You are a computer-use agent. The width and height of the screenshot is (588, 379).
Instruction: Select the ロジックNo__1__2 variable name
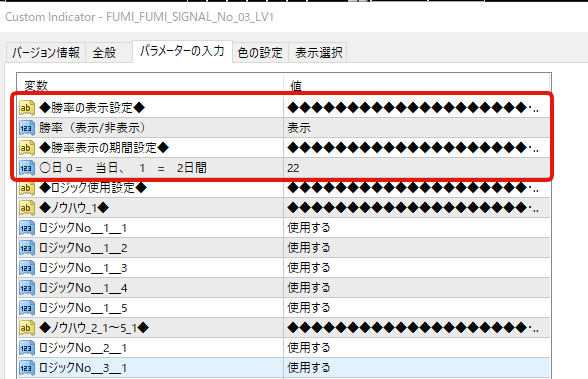[83, 248]
